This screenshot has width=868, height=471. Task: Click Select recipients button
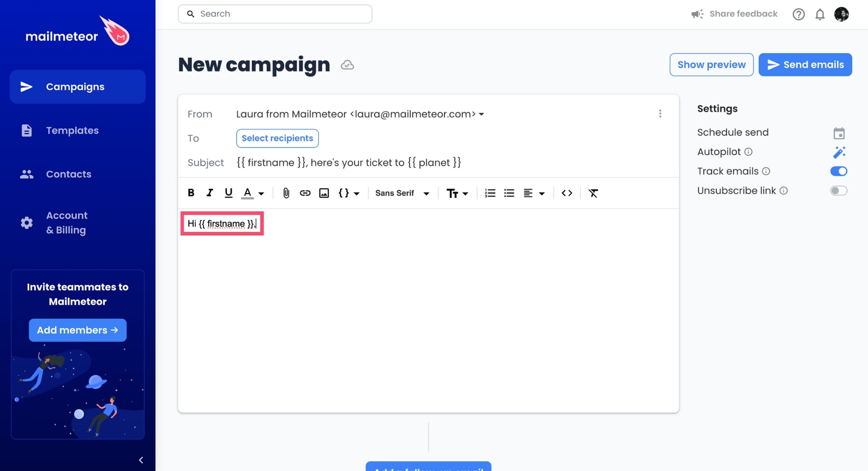(x=277, y=139)
